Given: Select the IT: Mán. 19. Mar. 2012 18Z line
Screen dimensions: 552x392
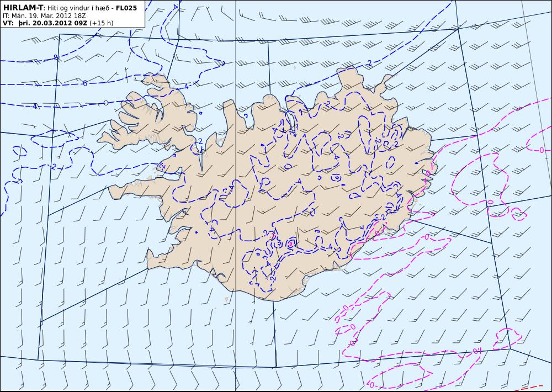Looking at the screenshot, I should pos(44,16).
